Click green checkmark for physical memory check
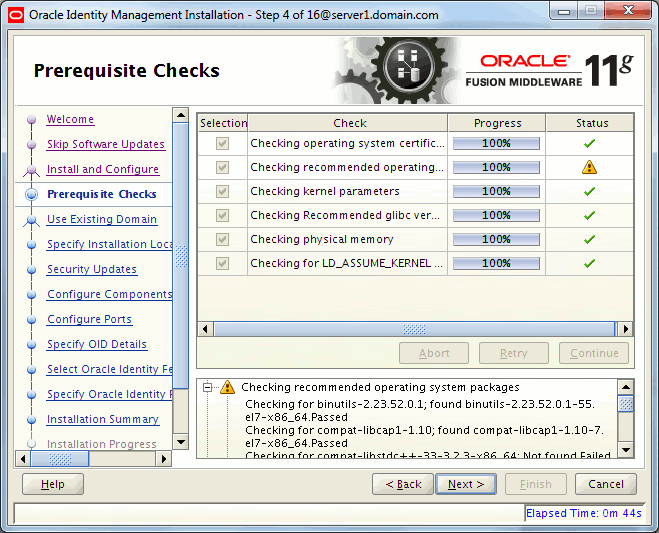659x533 pixels. (589, 239)
